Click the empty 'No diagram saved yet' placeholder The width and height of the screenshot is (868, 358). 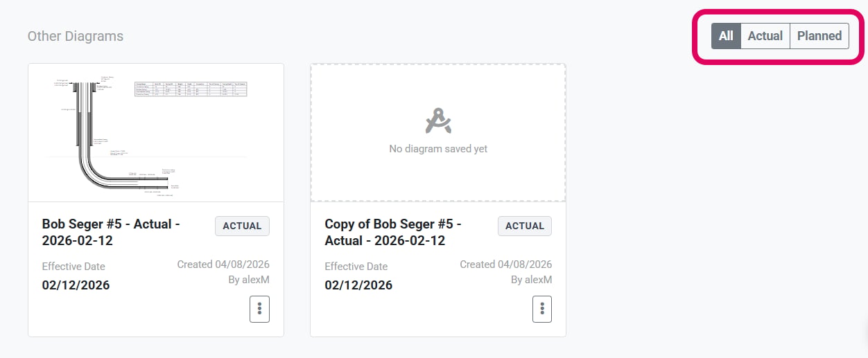(438, 132)
